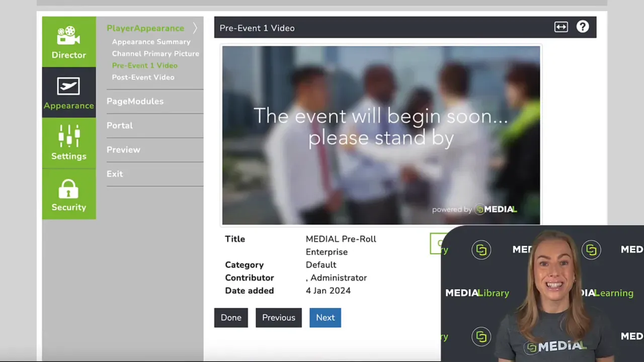Click the 4 Jan 2024 date

coord(328,291)
